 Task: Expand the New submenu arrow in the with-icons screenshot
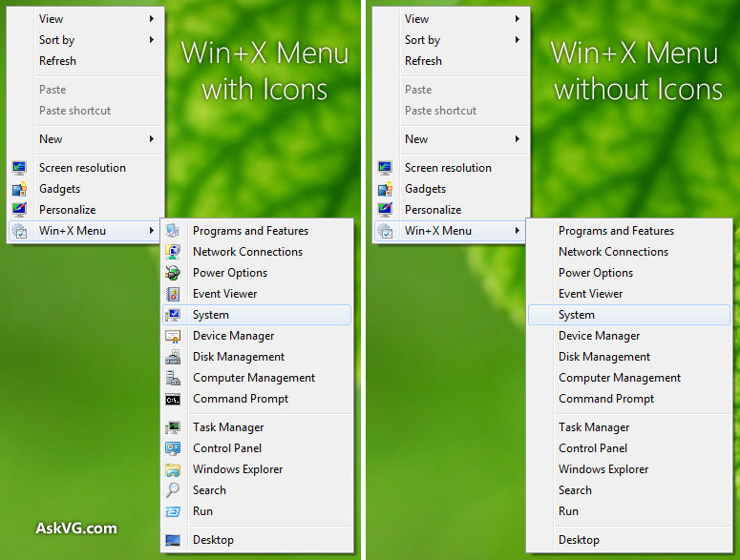point(152,139)
